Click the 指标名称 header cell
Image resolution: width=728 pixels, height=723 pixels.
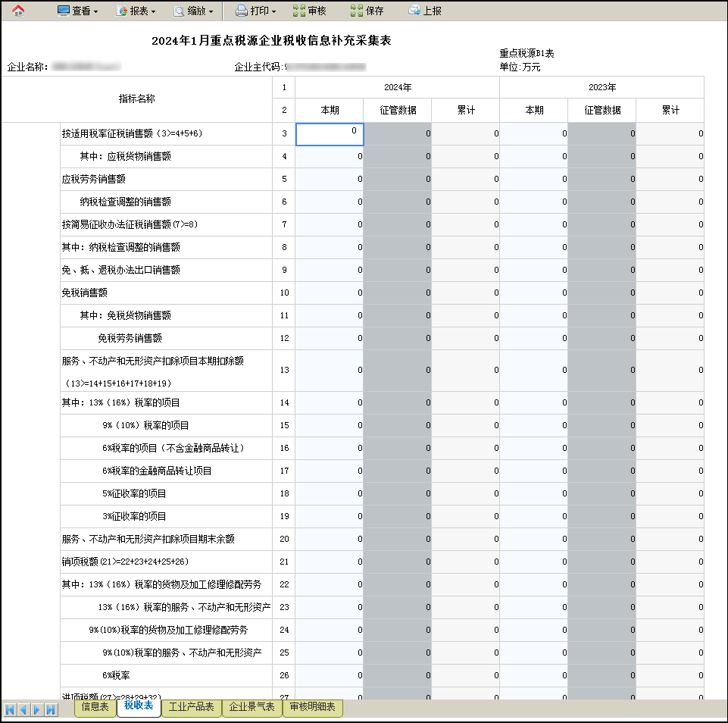click(x=136, y=99)
